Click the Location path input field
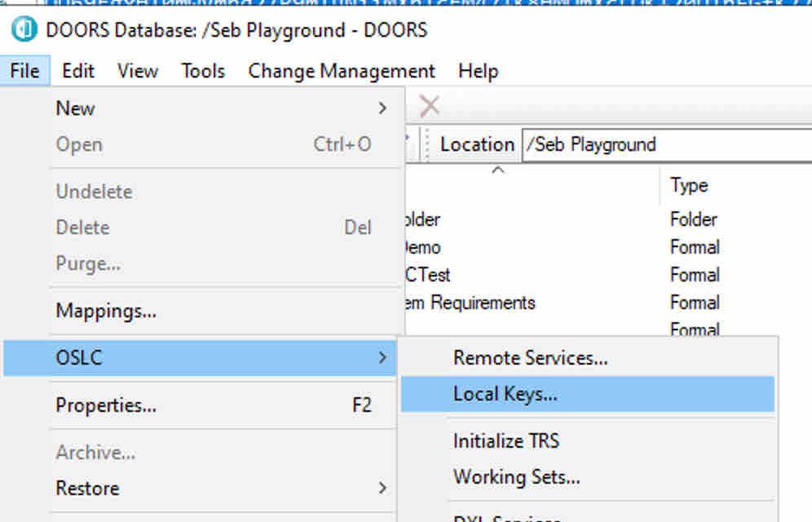 tap(667, 144)
